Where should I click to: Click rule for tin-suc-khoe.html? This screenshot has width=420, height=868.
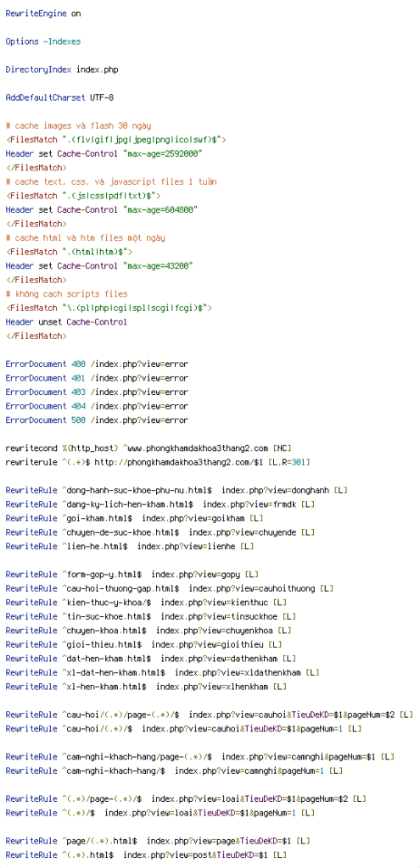tap(151, 617)
